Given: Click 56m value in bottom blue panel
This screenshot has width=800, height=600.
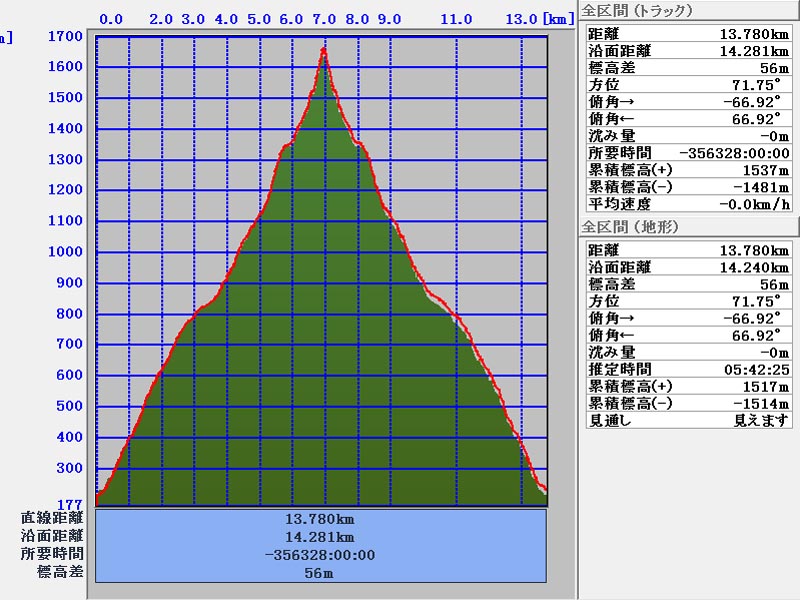Looking at the screenshot, I should [x=320, y=573].
